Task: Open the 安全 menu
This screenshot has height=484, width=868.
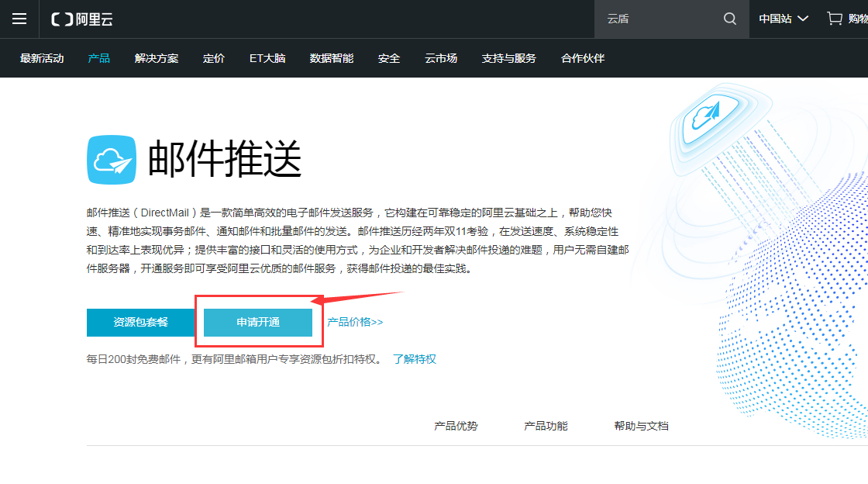Action: coord(389,58)
